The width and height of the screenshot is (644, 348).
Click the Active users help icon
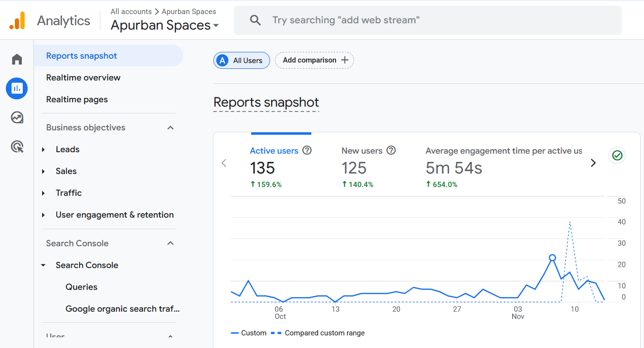[x=306, y=151]
